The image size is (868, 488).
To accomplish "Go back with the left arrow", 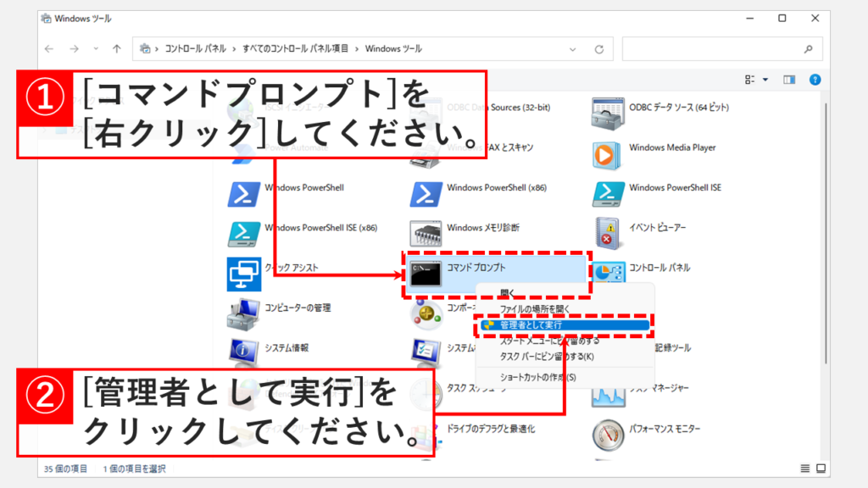I will click(49, 48).
